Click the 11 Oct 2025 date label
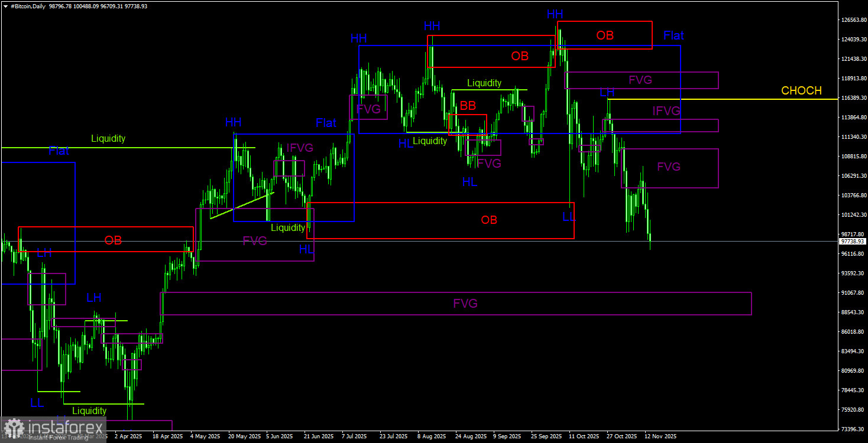This screenshot has height=443, width=868. coord(584,437)
